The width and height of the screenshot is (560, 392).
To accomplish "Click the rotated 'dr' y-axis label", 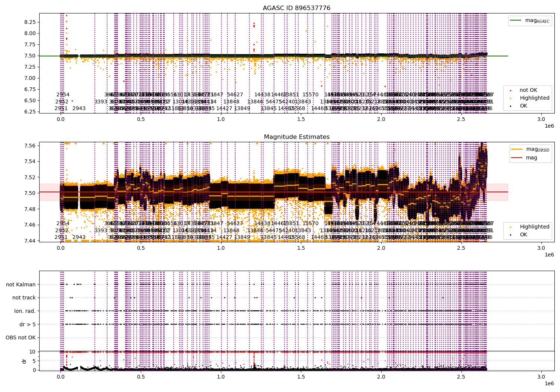I will click(24, 361).
